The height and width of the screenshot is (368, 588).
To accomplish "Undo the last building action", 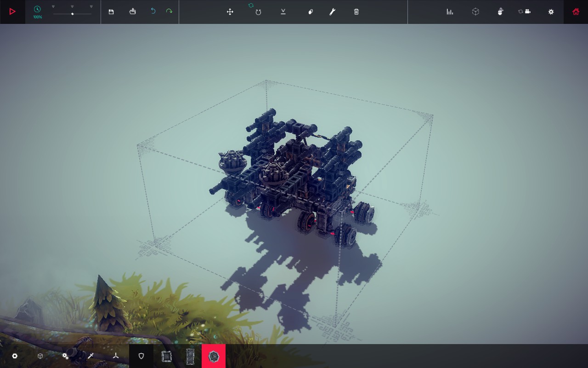I will [x=153, y=11].
